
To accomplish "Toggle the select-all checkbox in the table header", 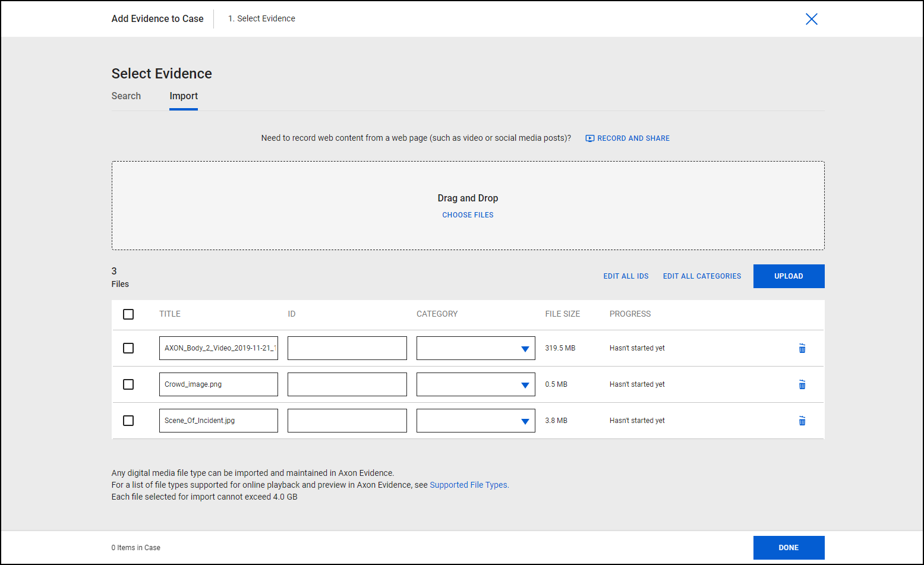I will [128, 314].
